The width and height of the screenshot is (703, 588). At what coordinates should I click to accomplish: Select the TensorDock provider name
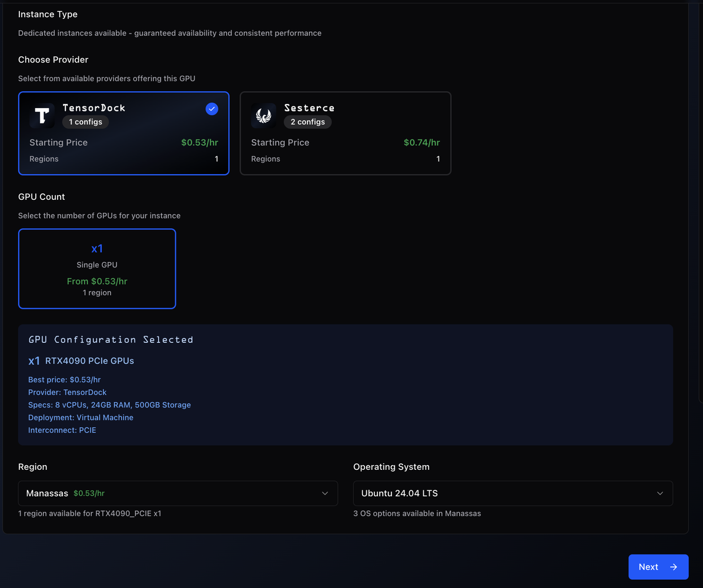[x=94, y=108]
